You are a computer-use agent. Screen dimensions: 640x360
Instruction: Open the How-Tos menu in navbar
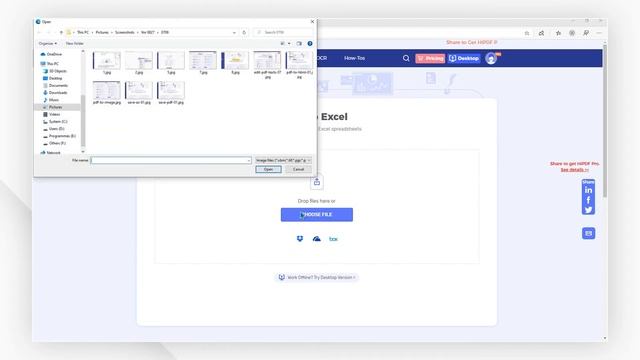click(354, 58)
